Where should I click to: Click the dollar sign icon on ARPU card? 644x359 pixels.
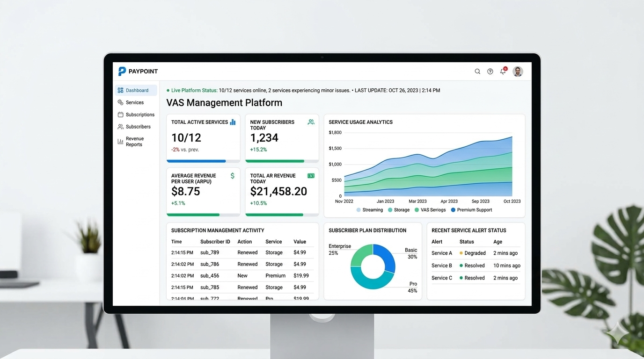coord(233,176)
